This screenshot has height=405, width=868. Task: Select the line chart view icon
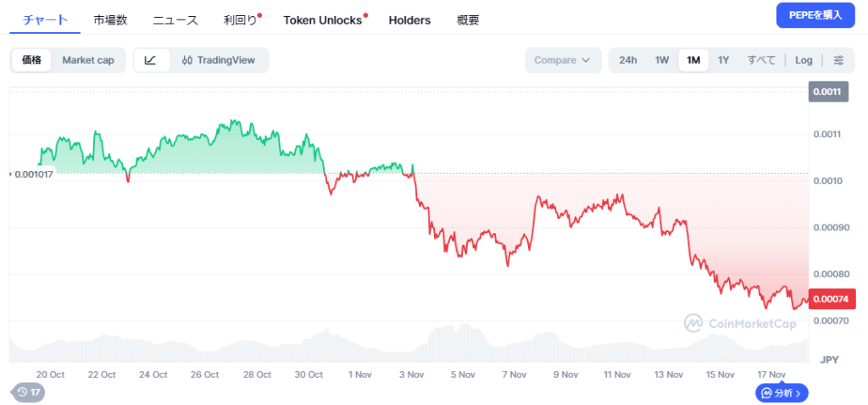click(151, 60)
